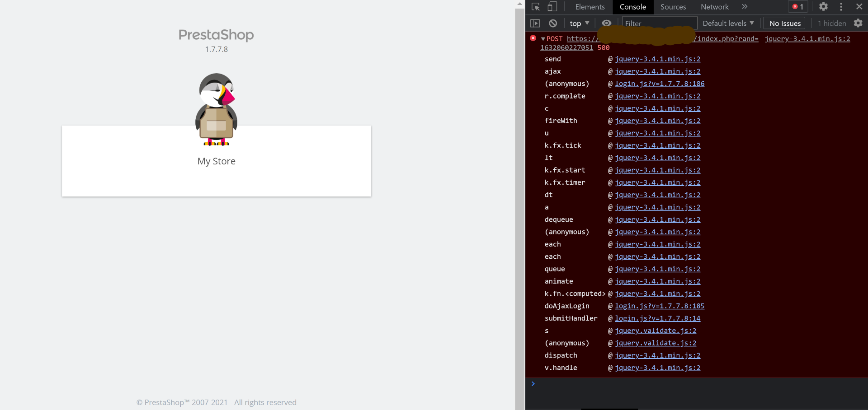
Task: Activate the inspect element picker icon
Action: pos(536,7)
